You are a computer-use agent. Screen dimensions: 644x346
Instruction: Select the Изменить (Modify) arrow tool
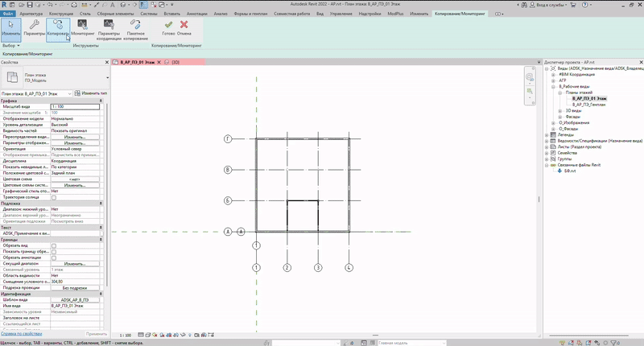[10, 29]
